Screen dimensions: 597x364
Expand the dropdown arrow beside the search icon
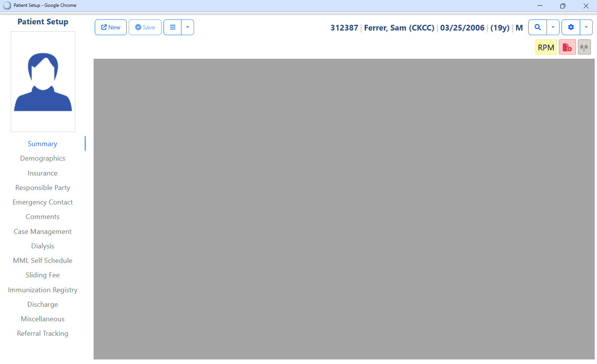coord(553,27)
